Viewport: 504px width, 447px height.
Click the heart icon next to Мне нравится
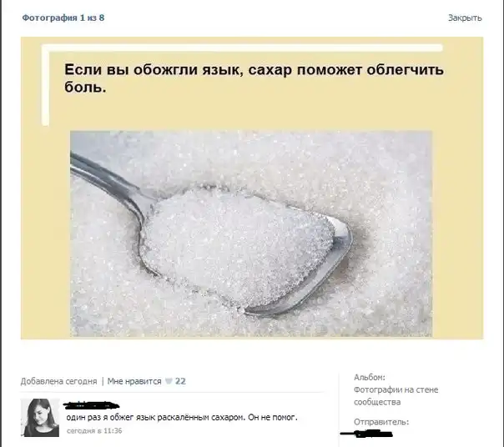click(169, 381)
